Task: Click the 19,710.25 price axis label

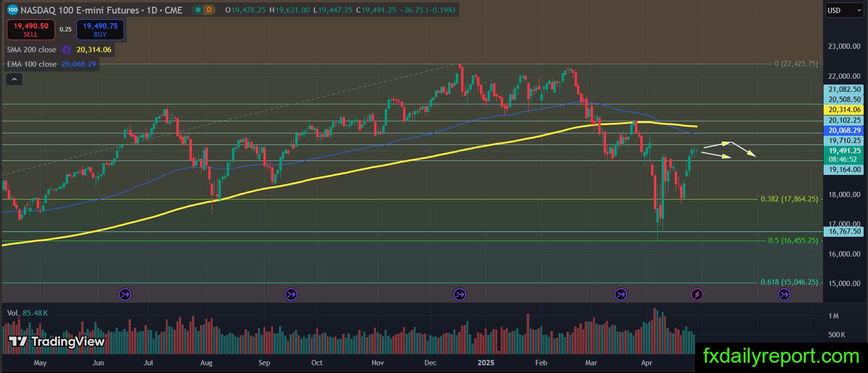Action: coord(844,141)
